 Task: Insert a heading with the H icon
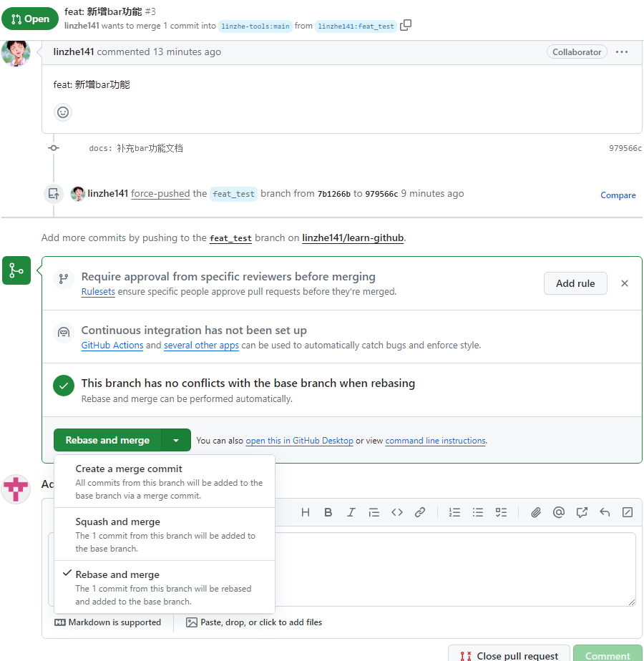coord(306,512)
